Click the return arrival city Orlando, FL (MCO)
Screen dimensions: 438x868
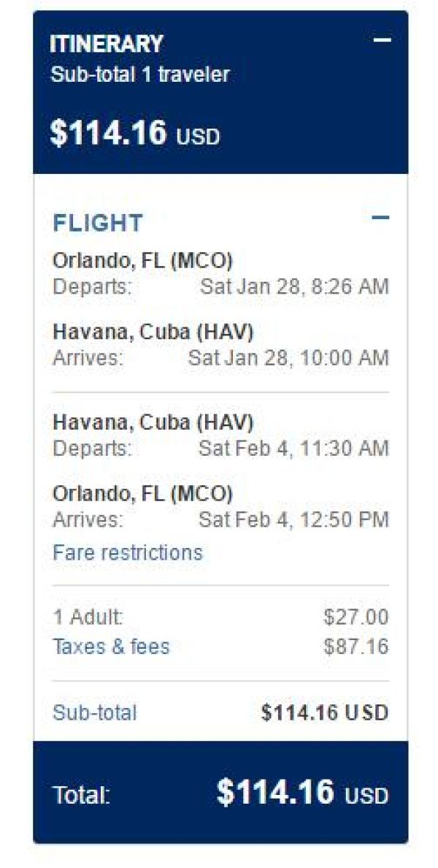[142, 494]
